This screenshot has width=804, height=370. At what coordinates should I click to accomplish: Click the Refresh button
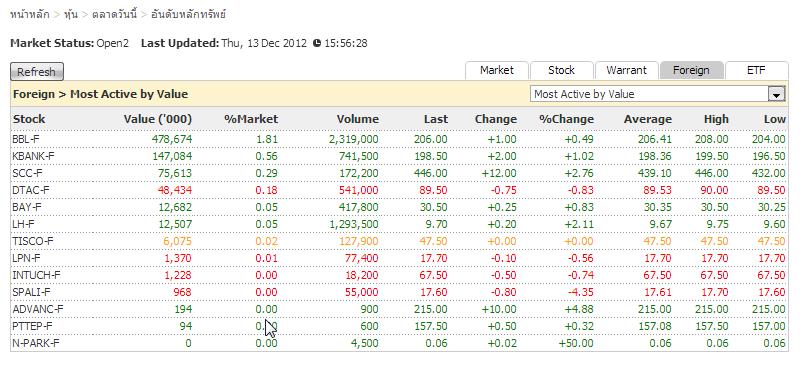[36, 72]
